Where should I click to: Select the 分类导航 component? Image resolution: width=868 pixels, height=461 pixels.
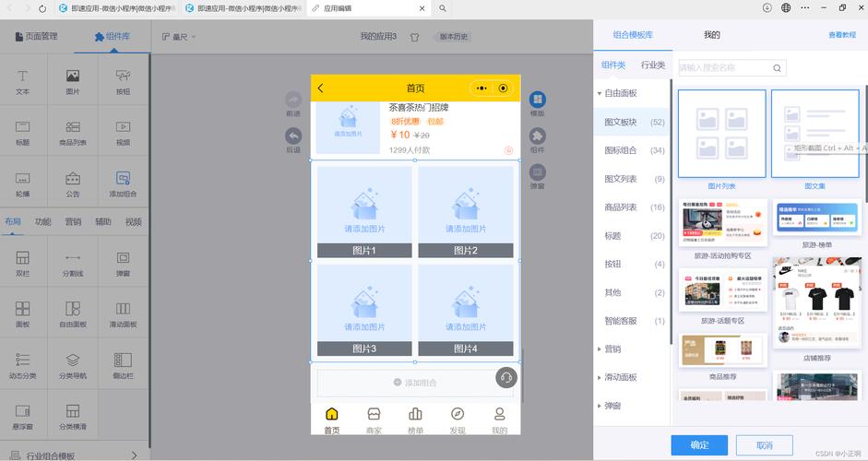(x=73, y=365)
